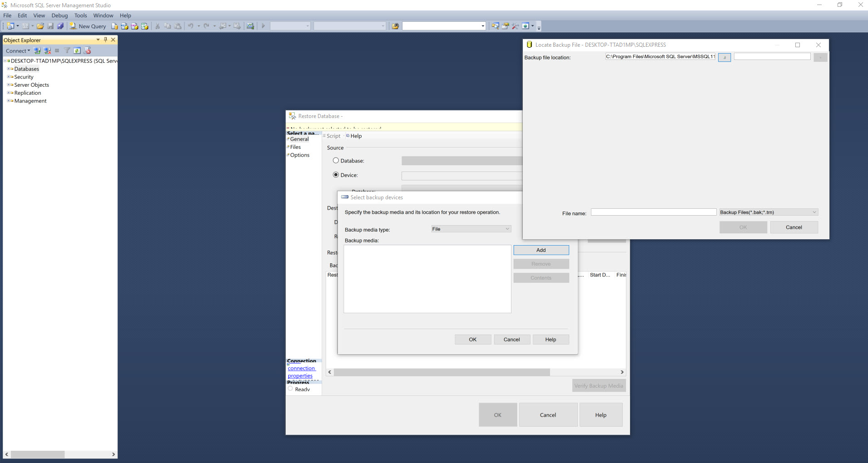Click the Paste icon in toolbar
Image resolution: width=868 pixels, height=463 pixels.
[178, 26]
